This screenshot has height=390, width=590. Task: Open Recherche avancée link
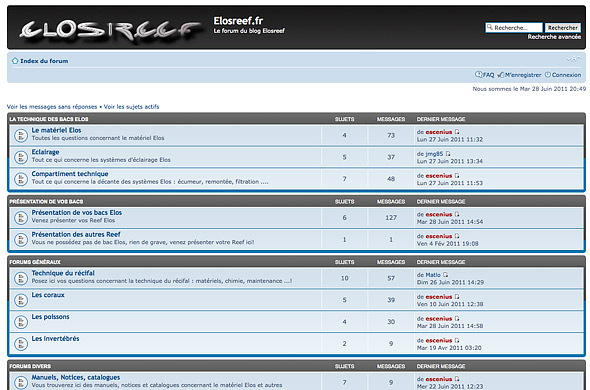coord(554,37)
